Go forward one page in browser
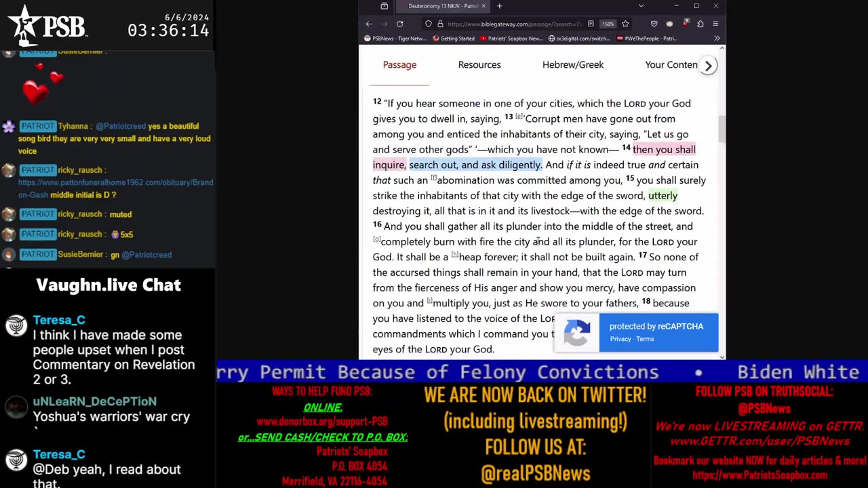868x488 pixels. (384, 24)
